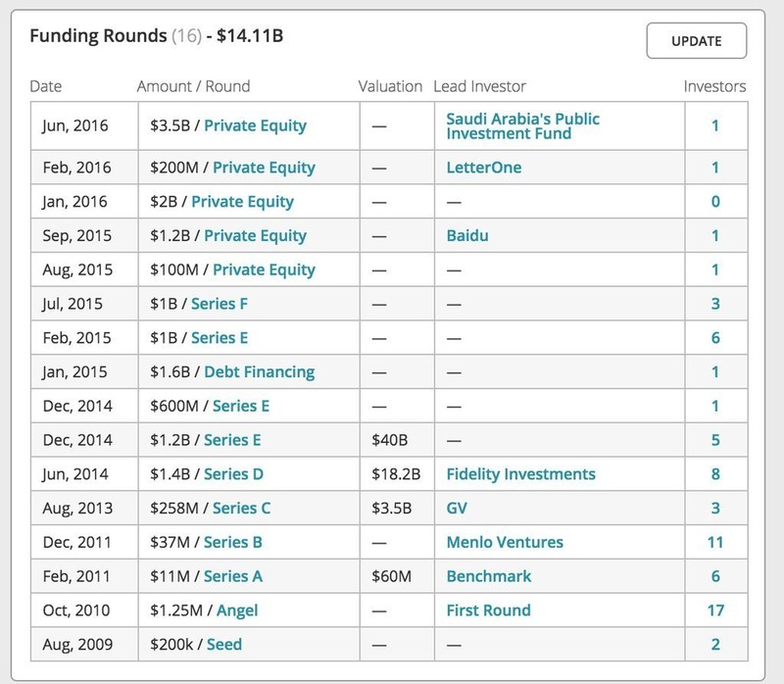Open the First Round investor link
The image size is (784, 684).
click(x=488, y=611)
